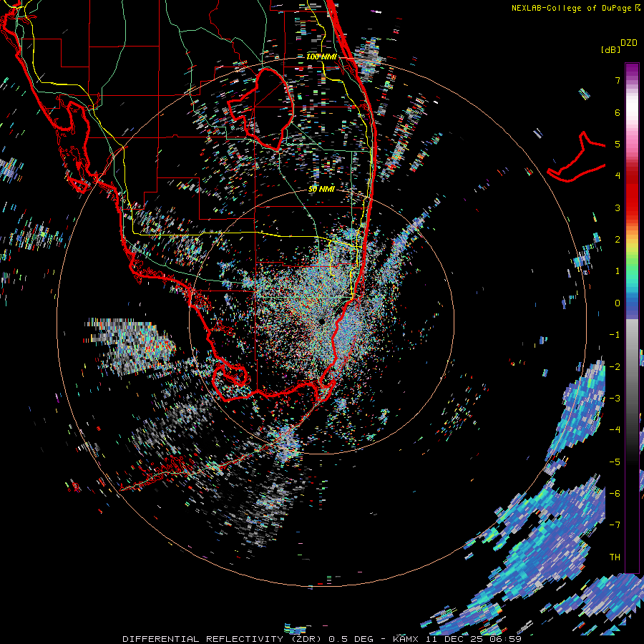
Task: Click the "2" value on the dB scale
Action: tap(618, 240)
